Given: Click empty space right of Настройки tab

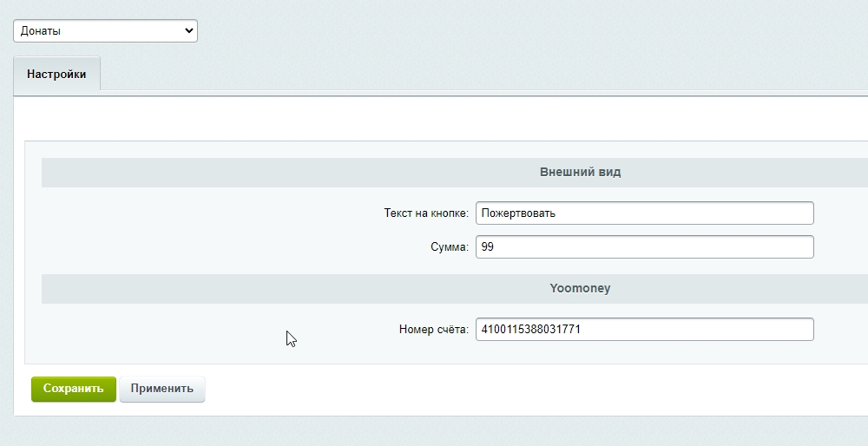Looking at the screenshot, I should (x=434, y=75).
